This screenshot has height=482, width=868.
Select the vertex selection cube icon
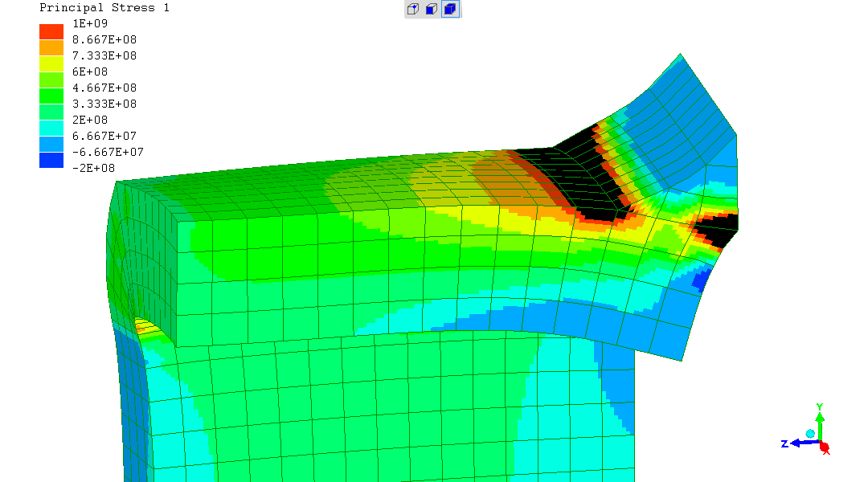click(x=413, y=10)
